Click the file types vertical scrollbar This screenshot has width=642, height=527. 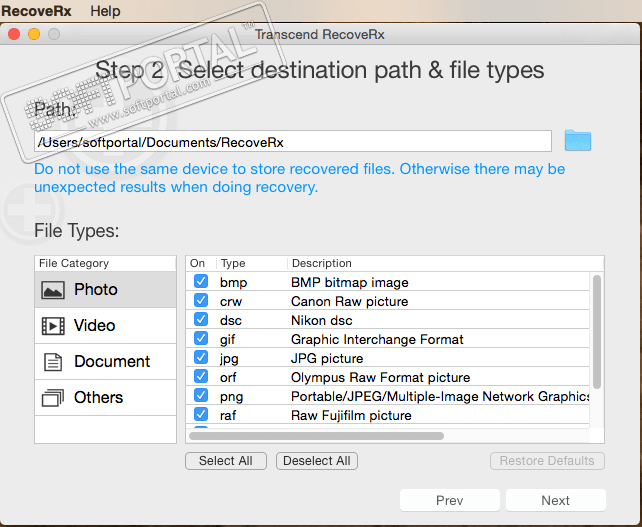[x=597, y=332]
